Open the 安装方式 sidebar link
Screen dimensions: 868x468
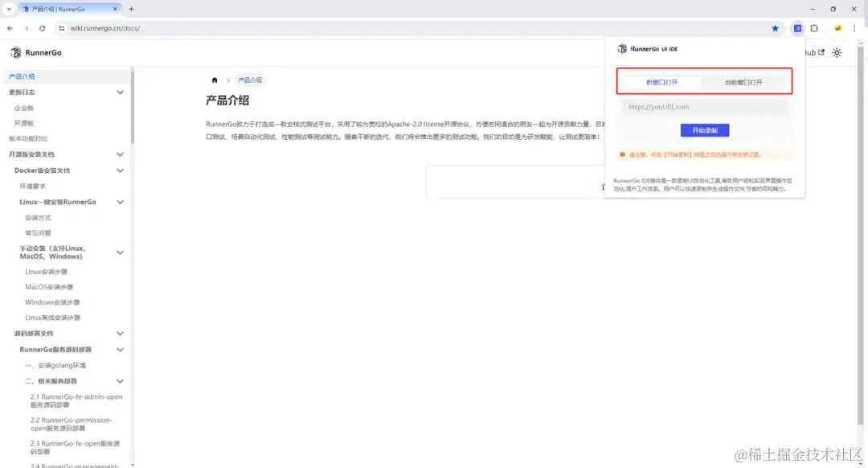coord(39,217)
